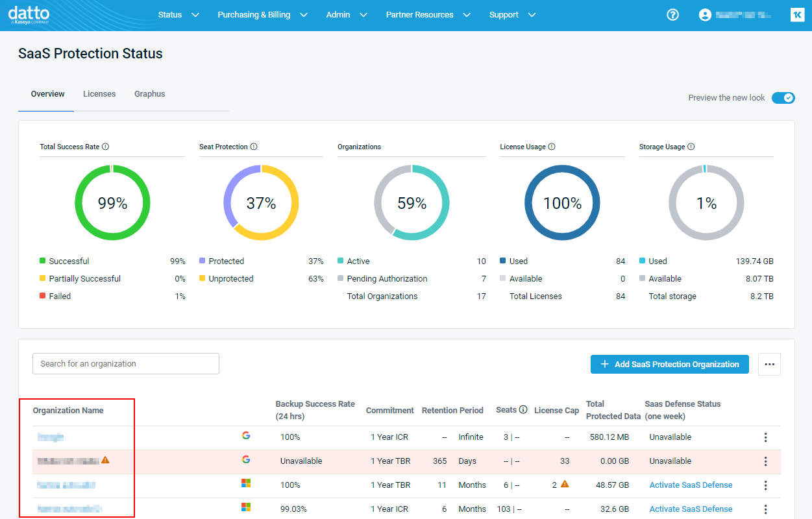Click the 99% Total Success Rate donut

click(x=112, y=203)
